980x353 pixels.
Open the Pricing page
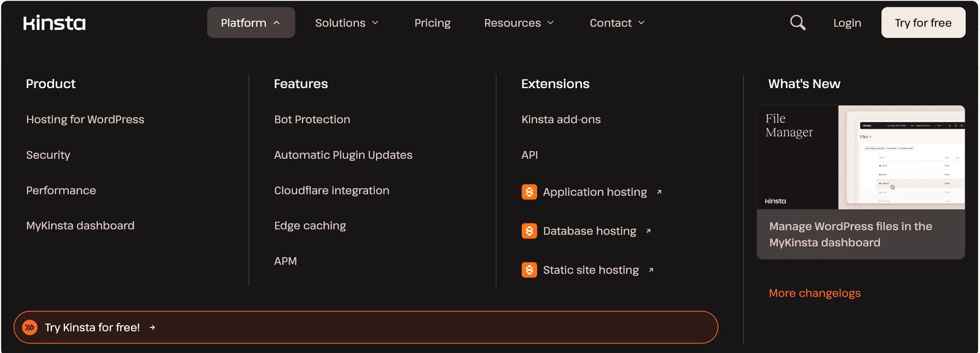coord(432,23)
